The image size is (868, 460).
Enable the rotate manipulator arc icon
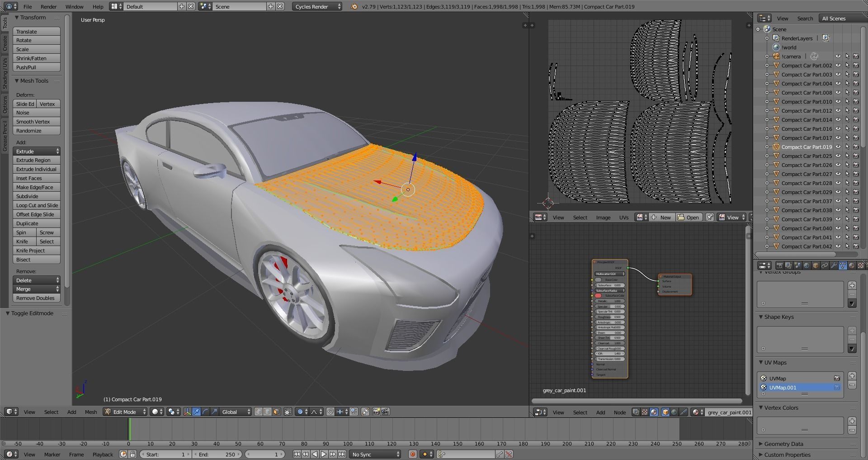pos(205,412)
